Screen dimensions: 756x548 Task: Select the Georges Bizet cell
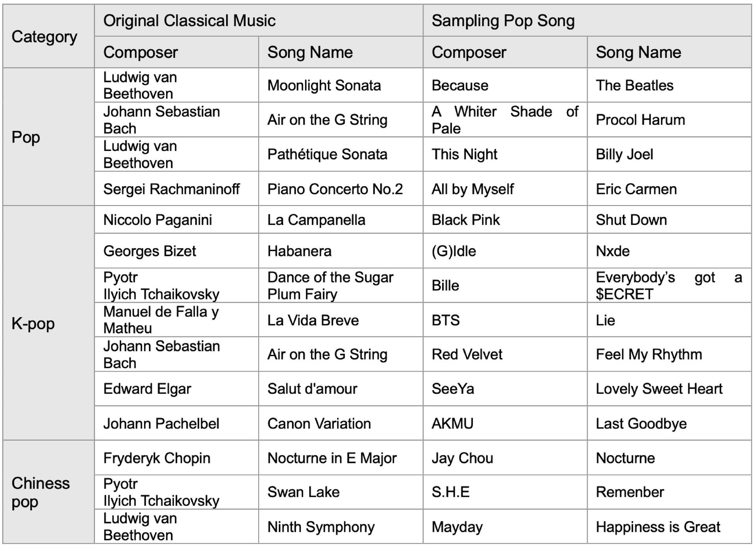pos(176,251)
